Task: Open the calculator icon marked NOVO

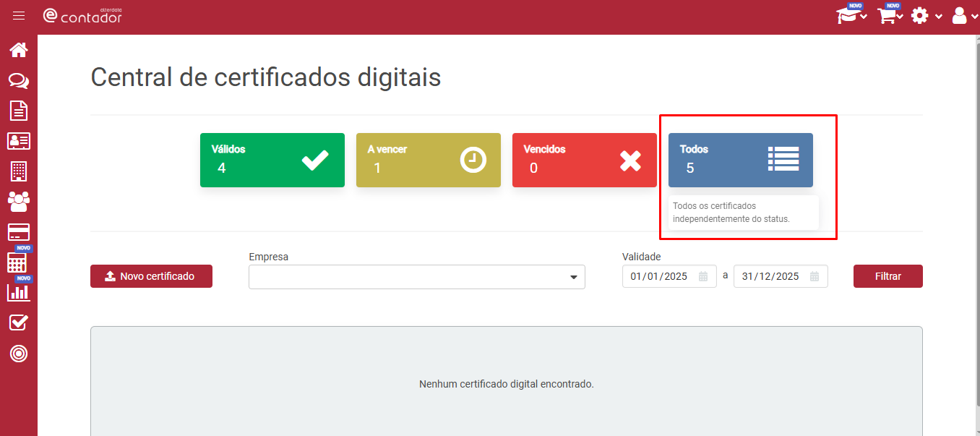Action: coord(19,262)
